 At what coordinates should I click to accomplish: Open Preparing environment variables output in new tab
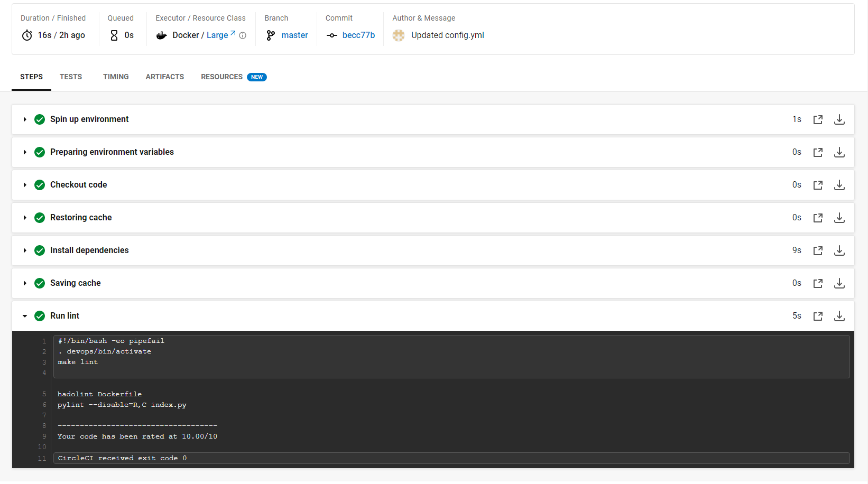(818, 152)
